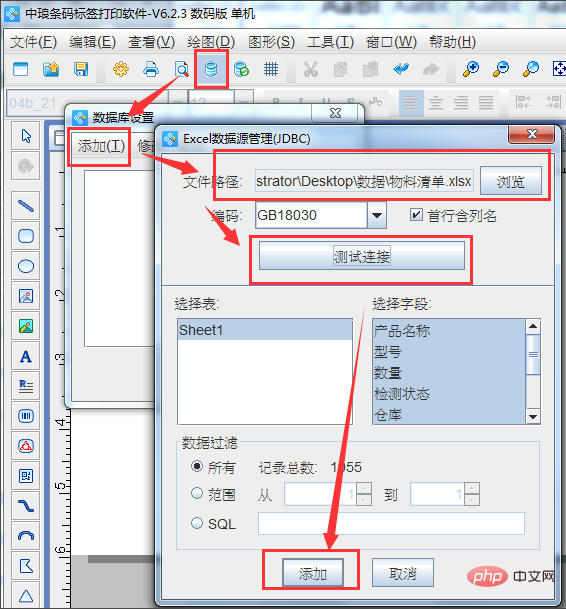Open print preview magnifier icon

pos(181,70)
